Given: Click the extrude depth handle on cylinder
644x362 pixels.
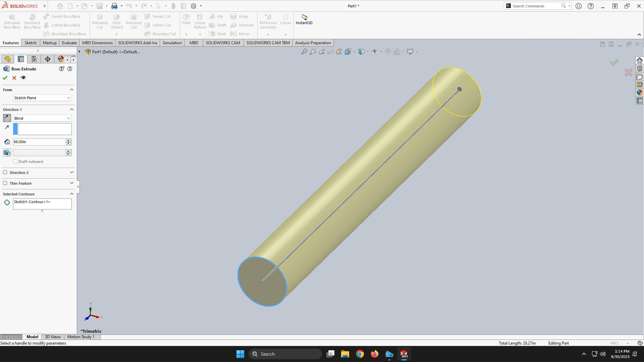Looking at the screenshot, I should [x=459, y=89].
